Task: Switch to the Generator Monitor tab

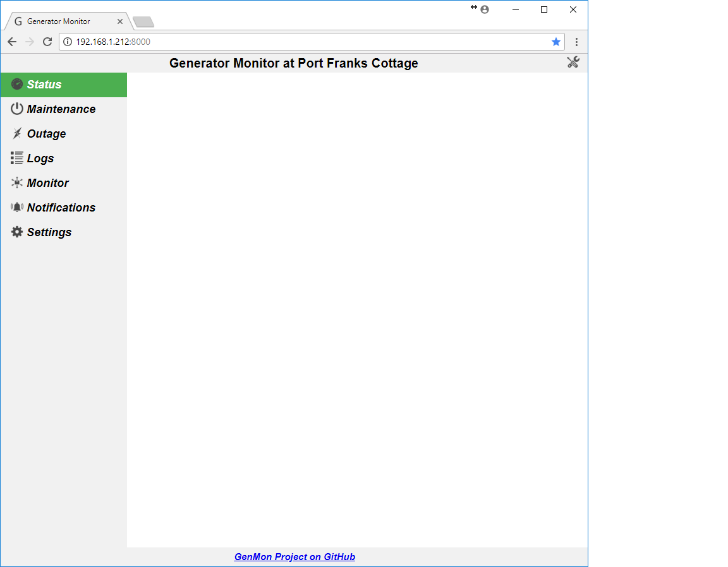Action: pyautogui.click(x=63, y=21)
